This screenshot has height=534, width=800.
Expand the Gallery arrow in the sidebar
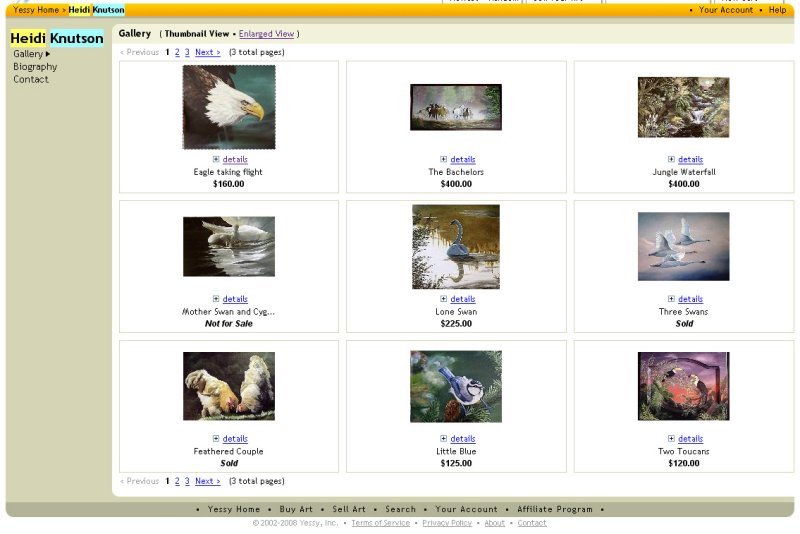48,54
